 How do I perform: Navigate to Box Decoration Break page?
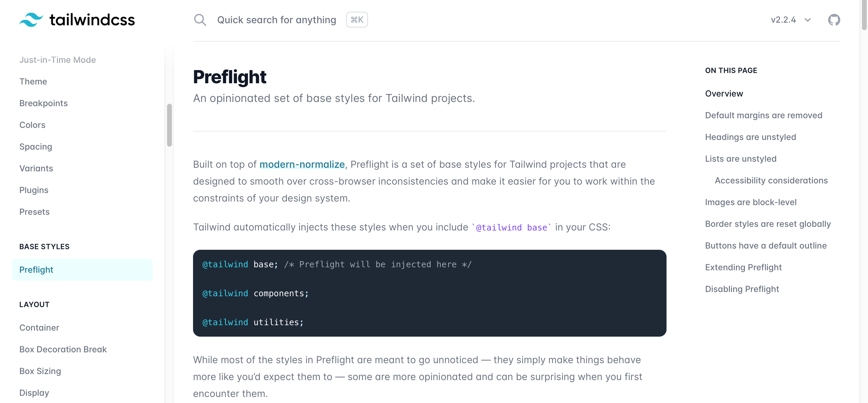coord(63,349)
